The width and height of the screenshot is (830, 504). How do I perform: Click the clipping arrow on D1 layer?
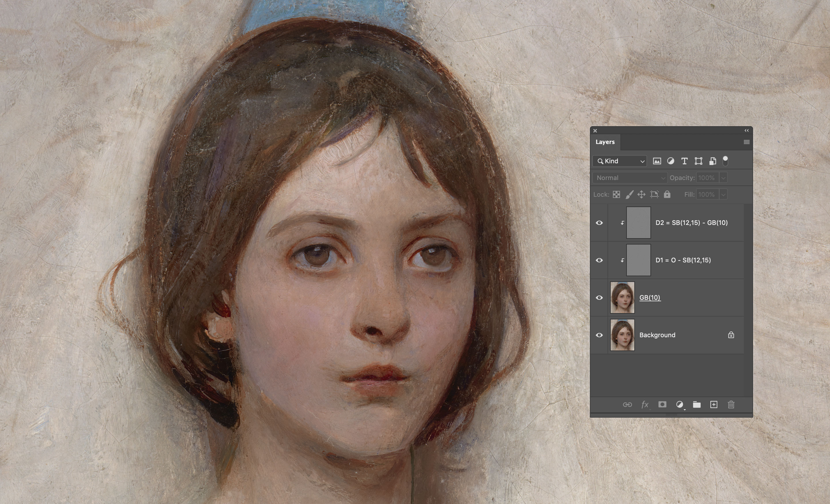(622, 260)
